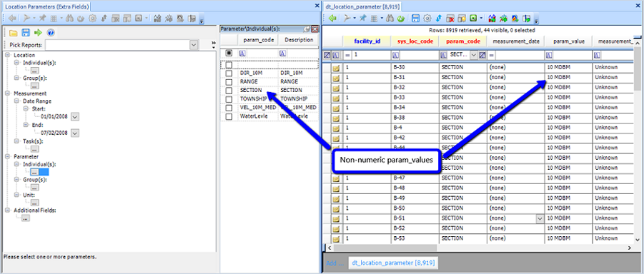Open the yellow folder icon in report panel

[13, 33]
